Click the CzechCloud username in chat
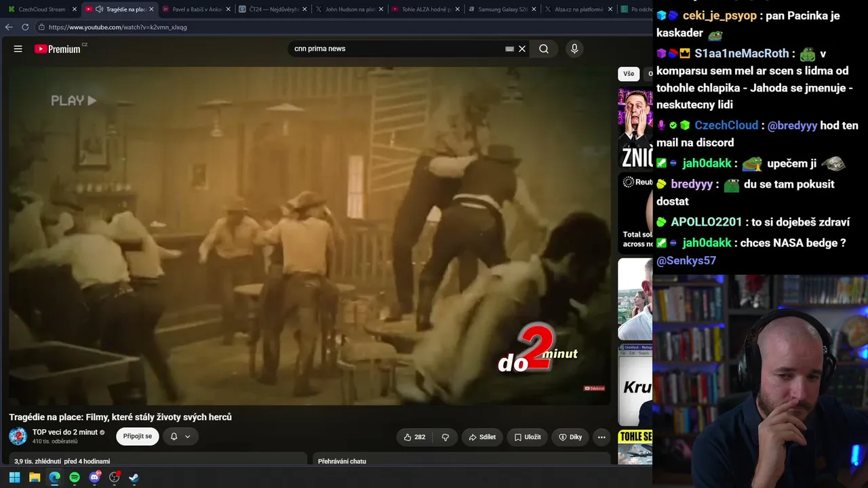868x488 pixels. coord(726,125)
